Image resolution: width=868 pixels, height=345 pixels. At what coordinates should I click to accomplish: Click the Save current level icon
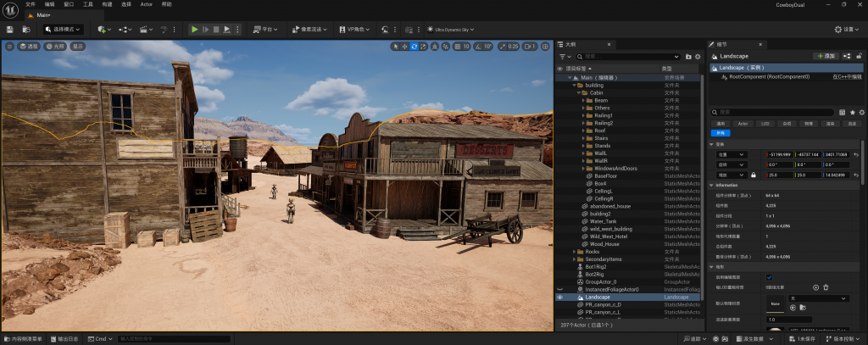point(10,29)
